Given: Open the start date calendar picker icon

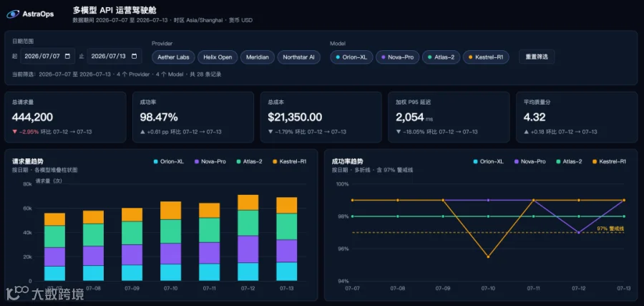Looking at the screenshot, I should (x=67, y=57).
